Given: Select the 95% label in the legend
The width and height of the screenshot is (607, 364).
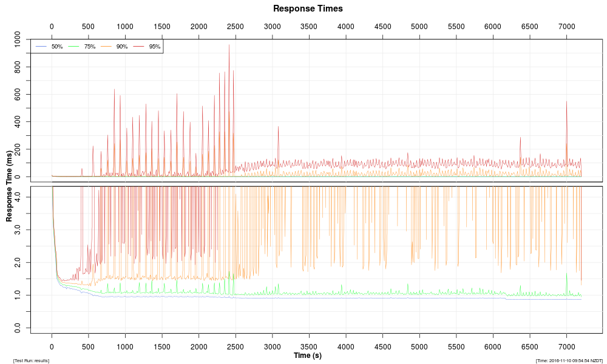Looking at the screenshot, I should point(154,47).
